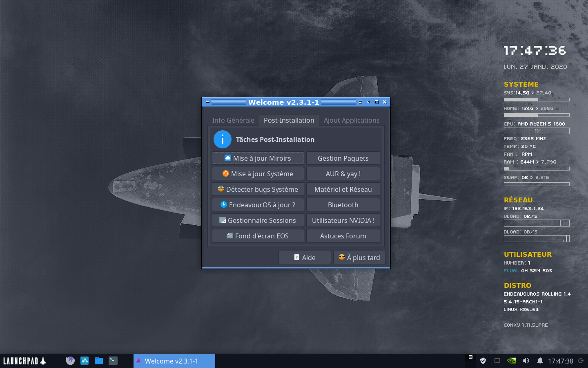Choose Fond d'écran EOS

[258, 236]
